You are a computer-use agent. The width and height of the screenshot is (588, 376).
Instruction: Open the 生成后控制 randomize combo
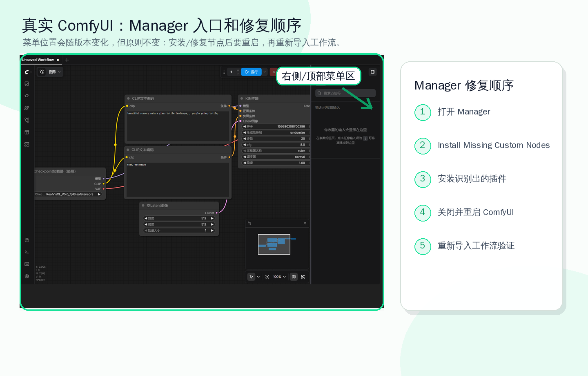coord(276,132)
